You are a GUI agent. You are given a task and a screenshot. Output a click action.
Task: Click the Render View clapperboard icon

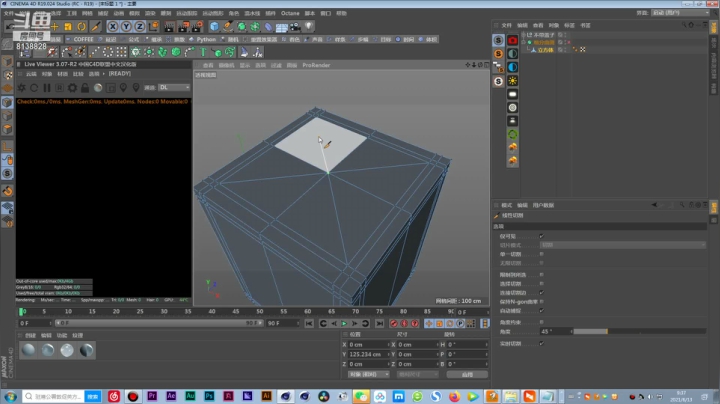(x=169, y=27)
